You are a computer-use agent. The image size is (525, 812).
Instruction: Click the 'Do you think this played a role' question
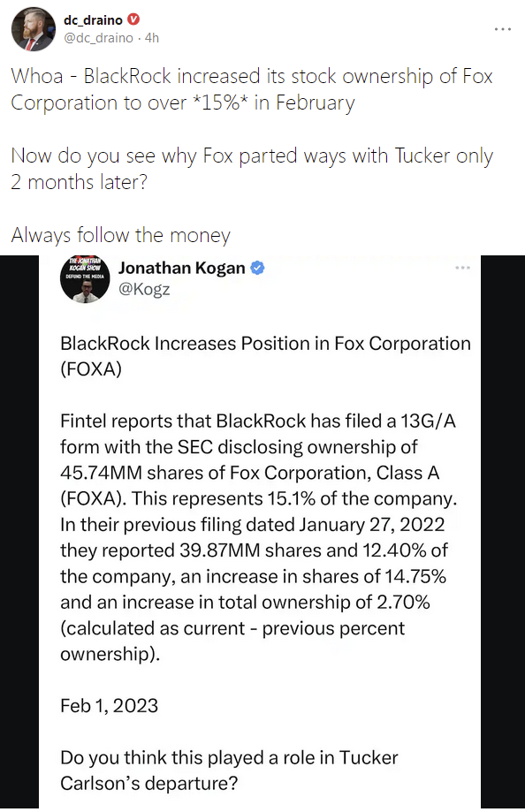click(229, 770)
